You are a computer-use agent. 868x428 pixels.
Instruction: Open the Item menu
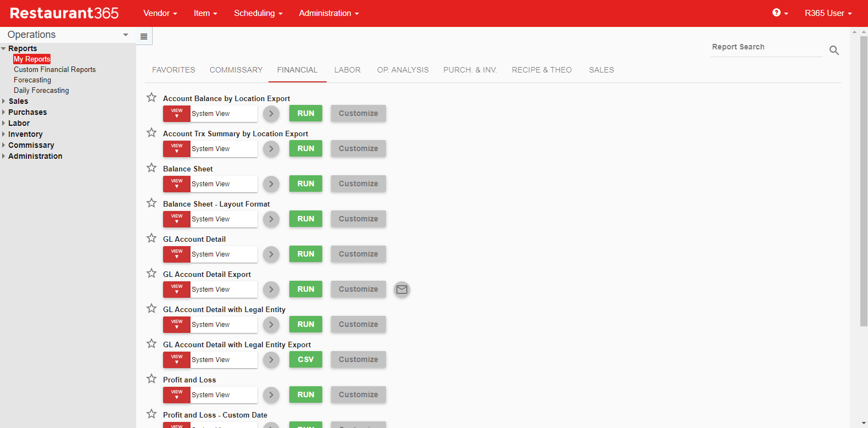tap(205, 13)
